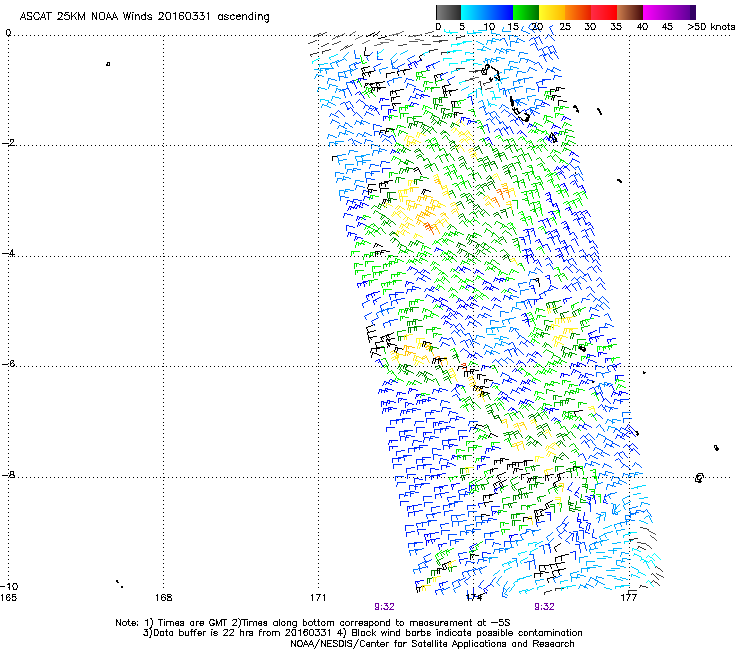
Task: Click the '177' longitude axis label
Action: click(x=629, y=598)
